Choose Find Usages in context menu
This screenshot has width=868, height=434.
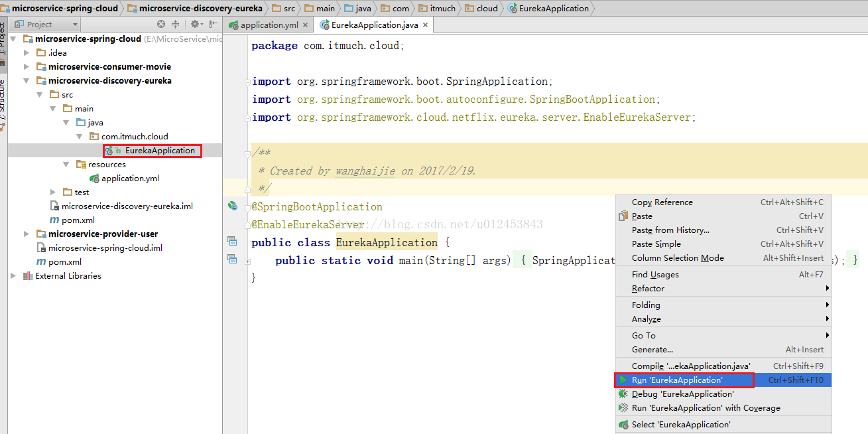(723, 275)
